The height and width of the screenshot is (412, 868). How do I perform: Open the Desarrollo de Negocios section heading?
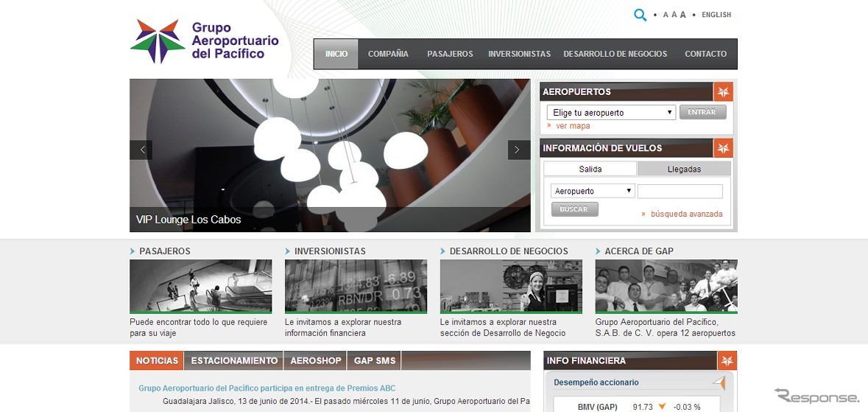pyautogui.click(x=509, y=251)
